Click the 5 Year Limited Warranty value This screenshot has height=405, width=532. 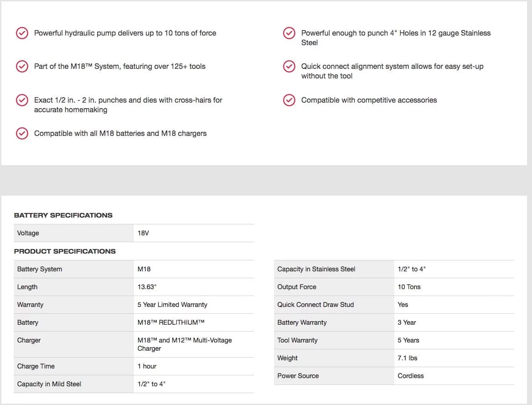172,305
